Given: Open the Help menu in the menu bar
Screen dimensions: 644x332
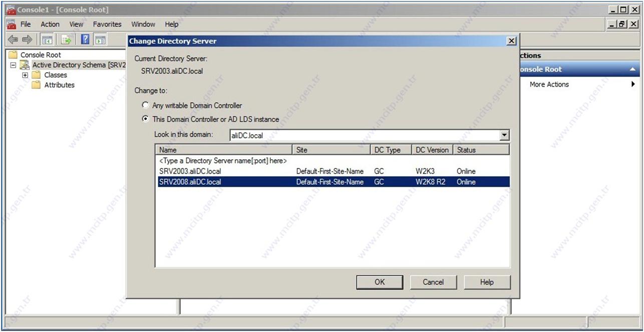Looking at the screenshot, I should 172,24.
